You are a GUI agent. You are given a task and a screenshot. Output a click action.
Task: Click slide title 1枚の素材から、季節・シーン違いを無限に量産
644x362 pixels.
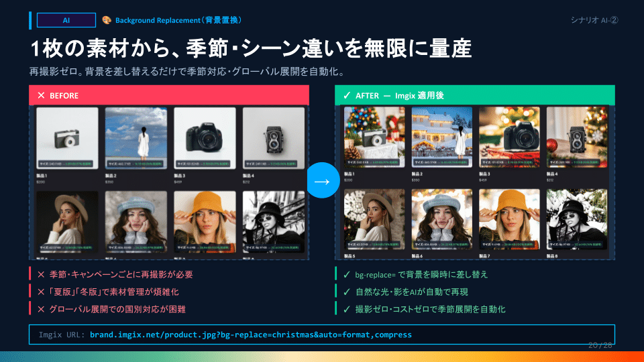tap(250, 48)
